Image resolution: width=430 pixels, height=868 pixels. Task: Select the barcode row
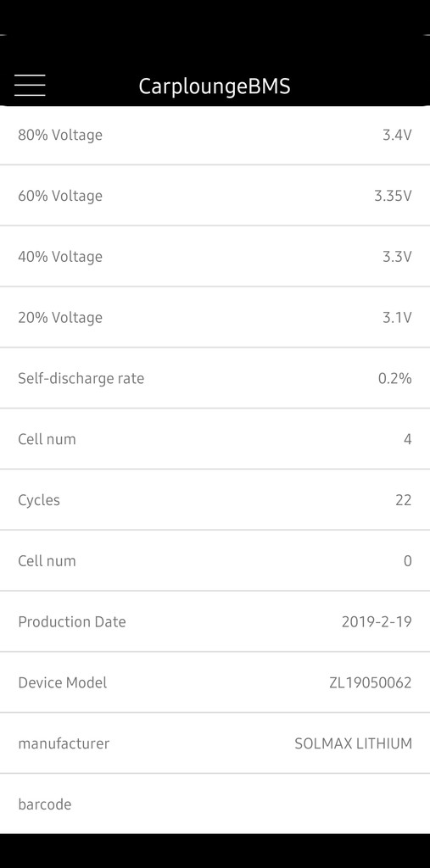(x=215, y=804)
